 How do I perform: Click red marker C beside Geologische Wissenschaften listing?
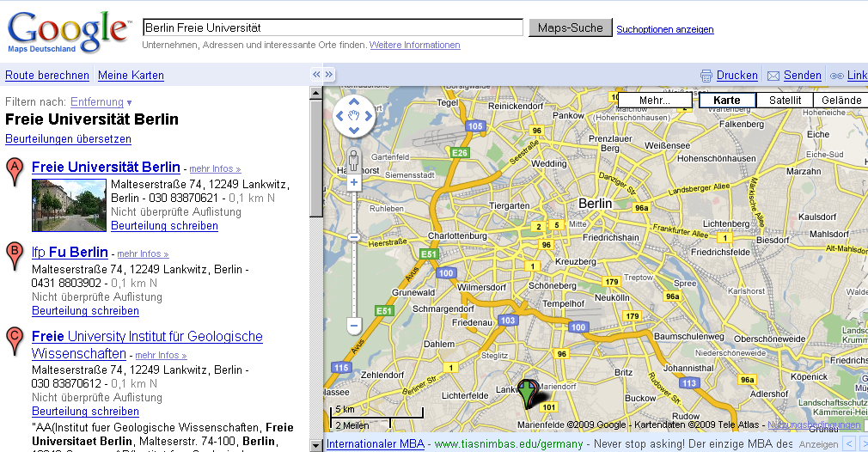[15, 339]
